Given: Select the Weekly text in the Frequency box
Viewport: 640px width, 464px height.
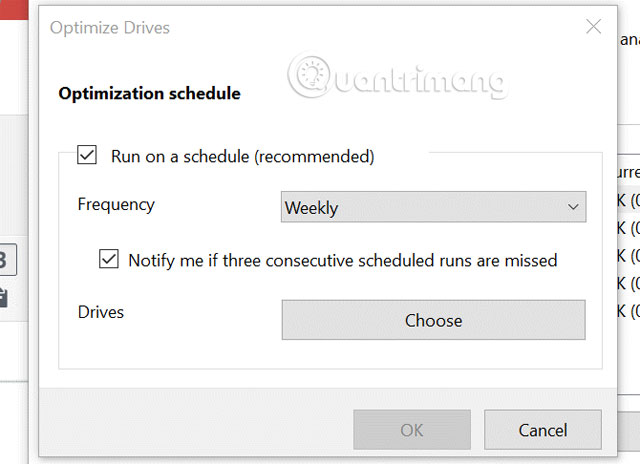Looking at the screenshot, I should pyautogui.click(x=312, y=208).
